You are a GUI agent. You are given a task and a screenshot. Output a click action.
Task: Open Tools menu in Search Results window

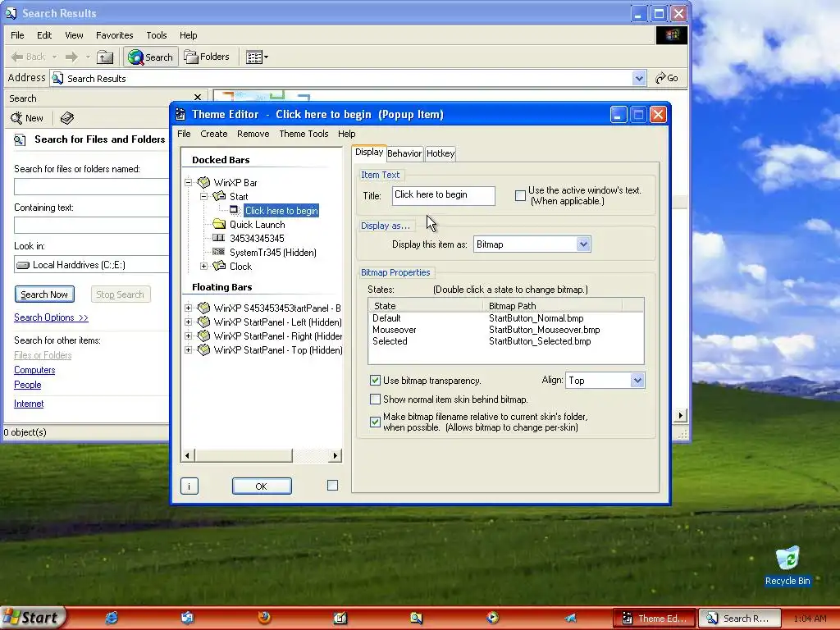point(157,35)
